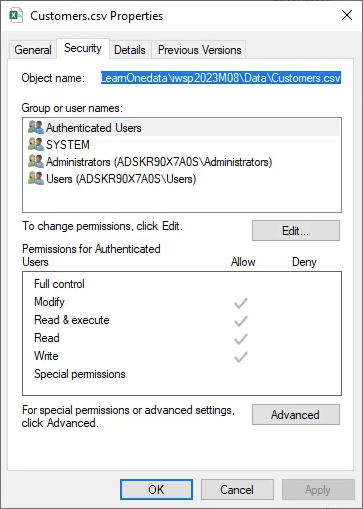The height and width of the screenshot is (509, 363).
Task: Open the Details tab
Action: [x=130, y=50]
